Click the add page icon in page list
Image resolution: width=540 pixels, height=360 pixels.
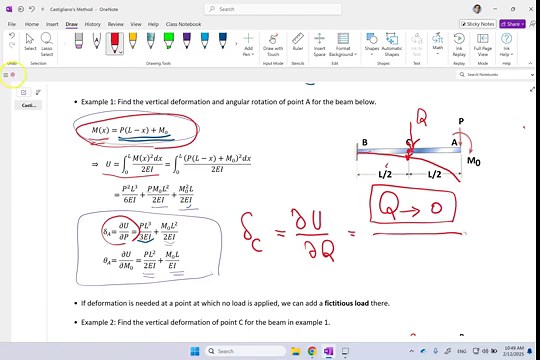click(x=23, y=92)
